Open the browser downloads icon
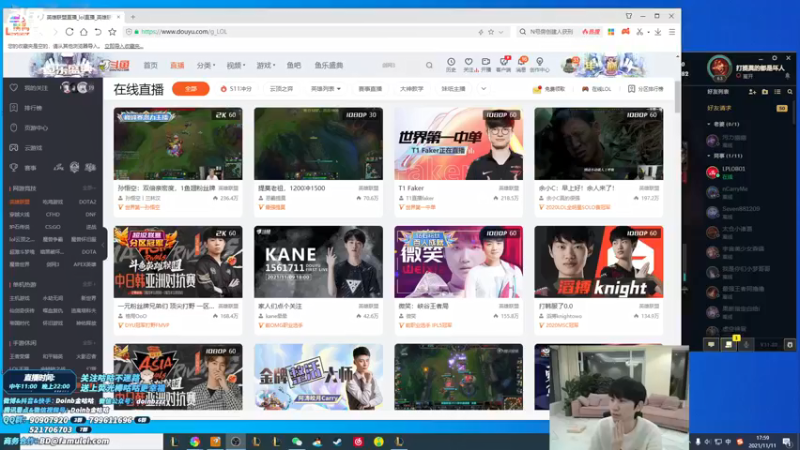 click(658, 32)
